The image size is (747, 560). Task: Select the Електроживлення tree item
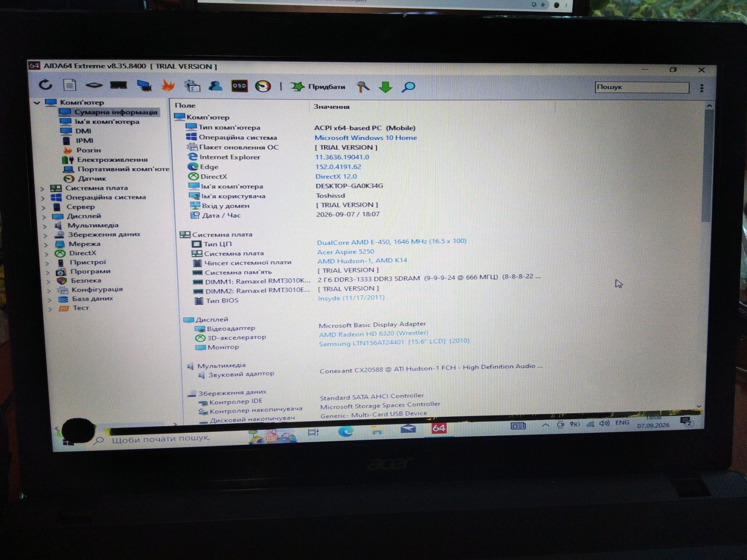coord(105,160)
